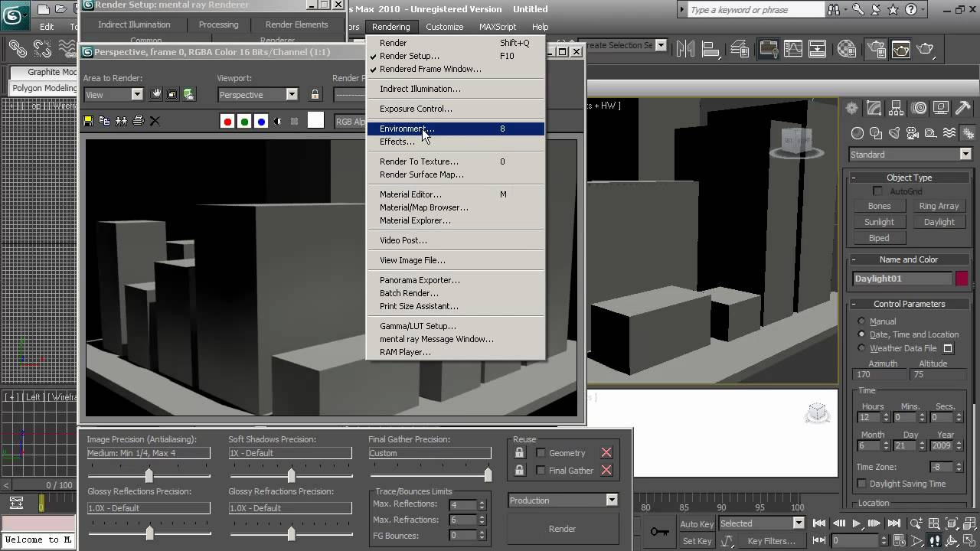Click the Sunlight object type button
The height and width of the screenshot is (551, 980).
[879, 222]
